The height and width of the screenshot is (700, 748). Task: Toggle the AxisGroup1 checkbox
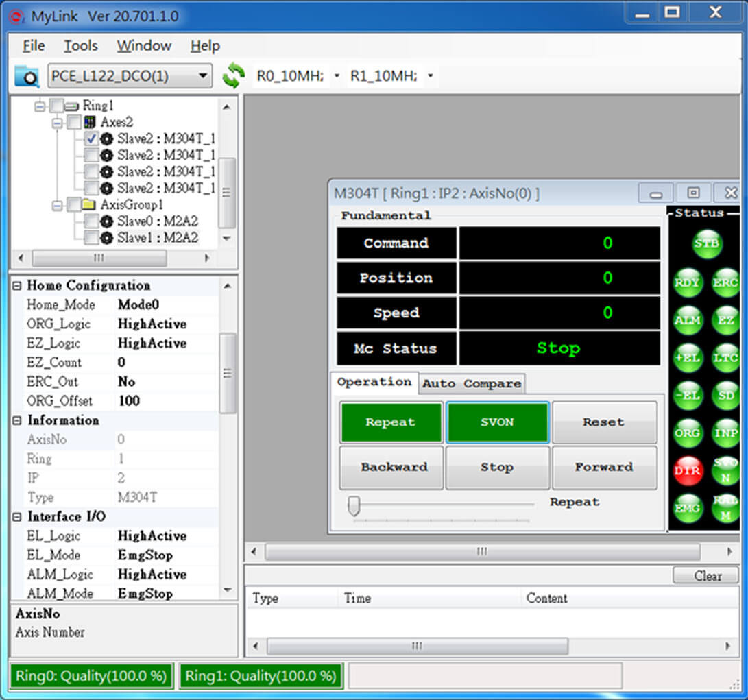pyautogui.click(x=74, y=205)
